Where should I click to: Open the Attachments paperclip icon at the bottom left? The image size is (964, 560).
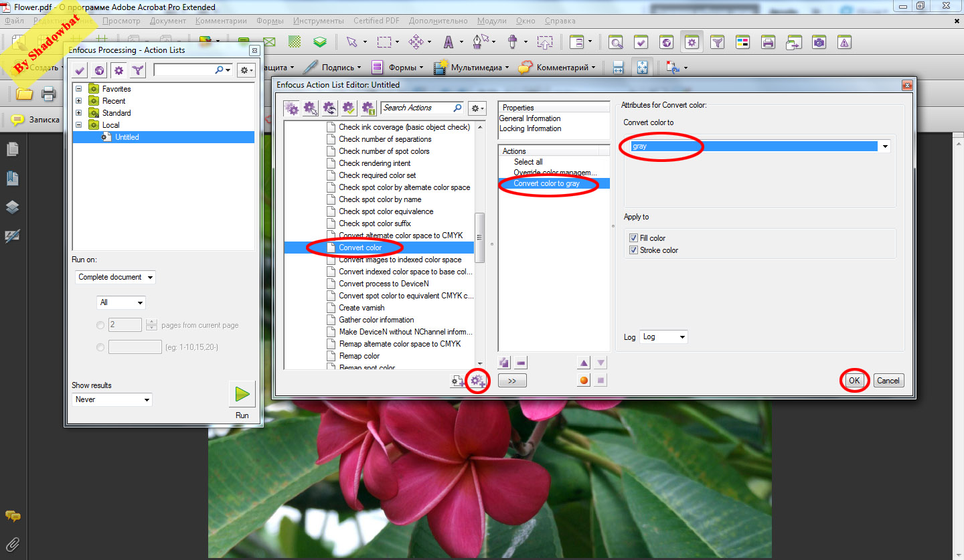pyautogui.click(x=12, y=544)
